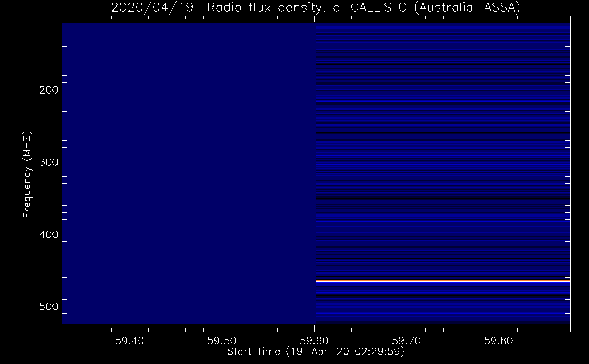
Task: Click the 59.60 time tick label
Action: coord(314,341)
